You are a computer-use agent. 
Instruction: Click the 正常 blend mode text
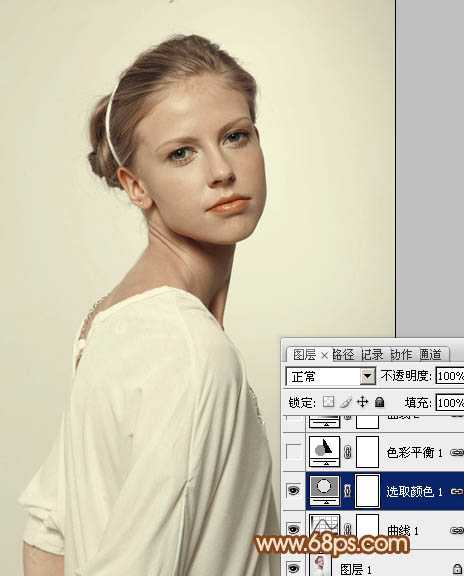[303, 376]
